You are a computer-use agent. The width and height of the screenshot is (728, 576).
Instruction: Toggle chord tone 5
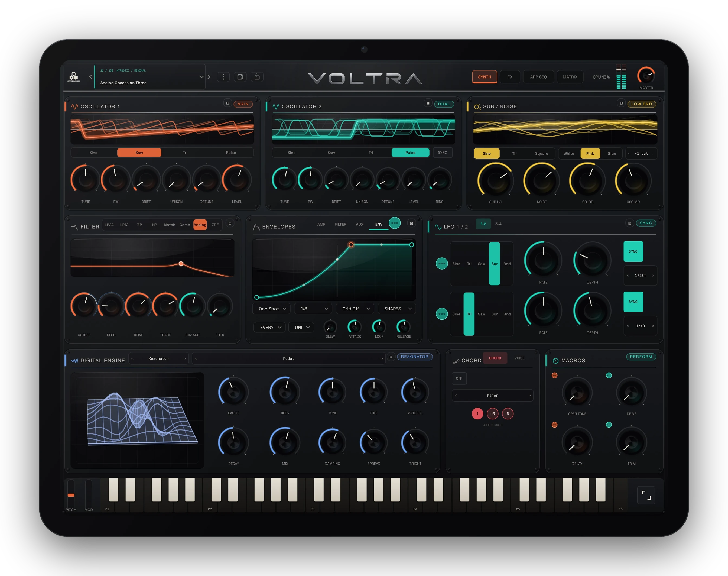point(508,414)
